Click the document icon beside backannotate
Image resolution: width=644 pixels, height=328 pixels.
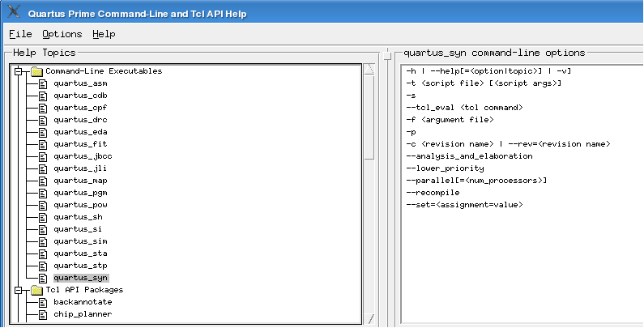coord(43,303)
